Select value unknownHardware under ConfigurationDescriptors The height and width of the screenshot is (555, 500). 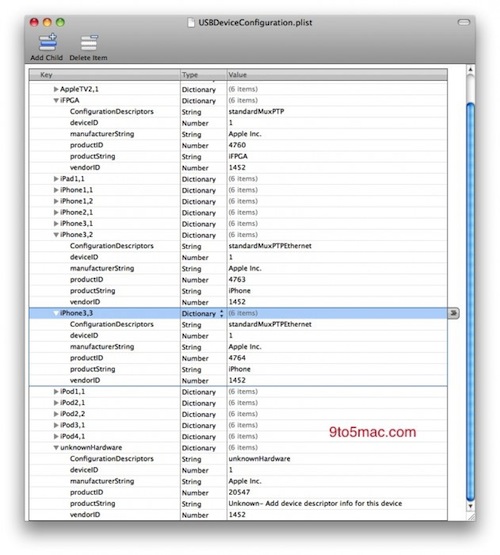pyautogui.click(x=259, y=459)
